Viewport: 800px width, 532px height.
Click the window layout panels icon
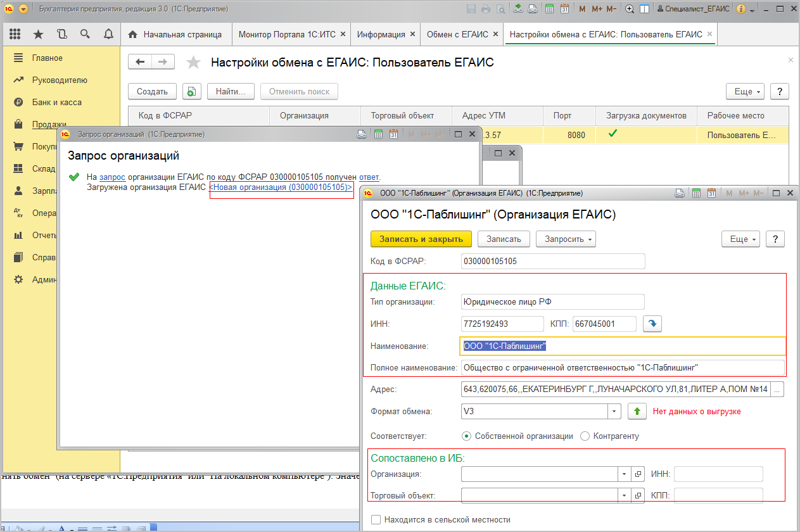tap(644, 9)
